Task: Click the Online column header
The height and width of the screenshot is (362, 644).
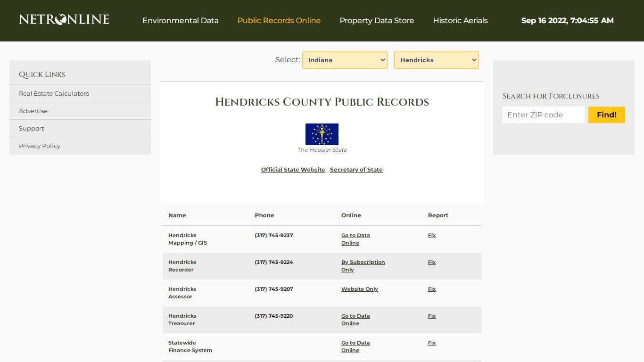Action: pyautogui.click(x=351, y=215)
